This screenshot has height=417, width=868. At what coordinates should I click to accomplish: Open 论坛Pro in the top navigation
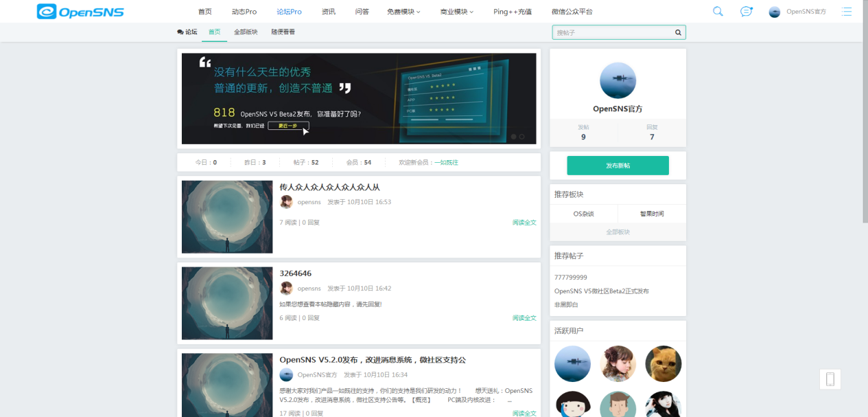pyautogui.click(x=289, y=12)
